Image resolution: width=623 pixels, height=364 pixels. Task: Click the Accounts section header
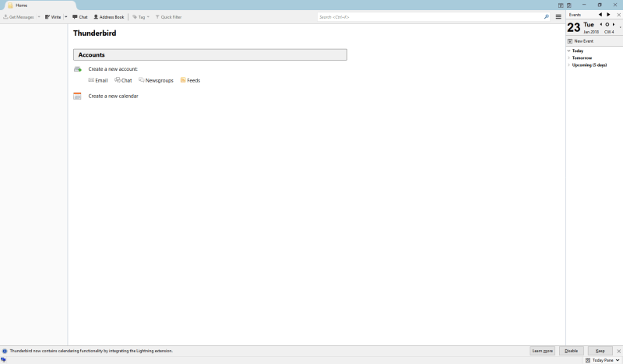tap(210, 54)
